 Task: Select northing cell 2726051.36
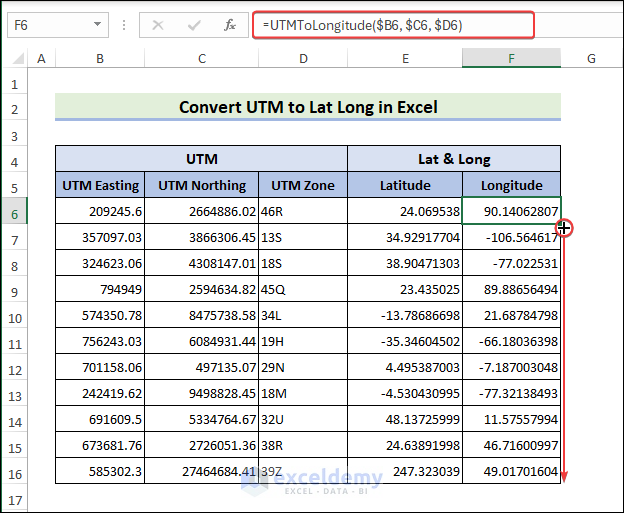click(202, 445)
